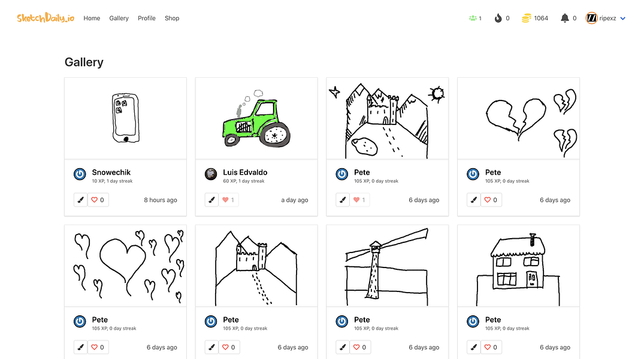The height and width of the screenshot is (359, 644).
Task: Click the SketchDaily_io logo
Action: [x=44, y=17]
